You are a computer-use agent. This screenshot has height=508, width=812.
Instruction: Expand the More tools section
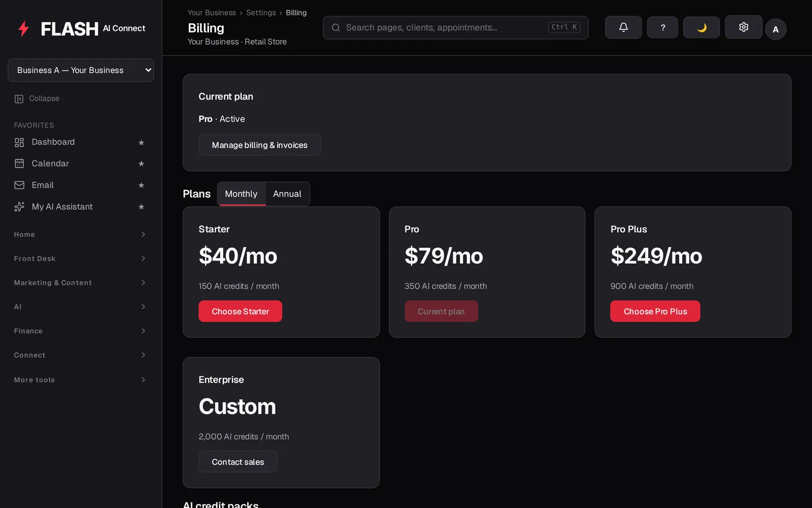80,379
